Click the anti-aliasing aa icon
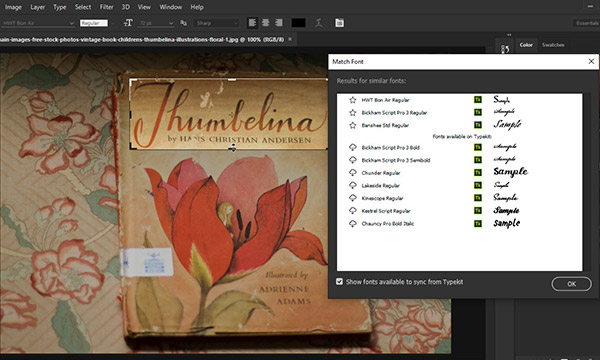600x360 pixels. tap(184, 23)
